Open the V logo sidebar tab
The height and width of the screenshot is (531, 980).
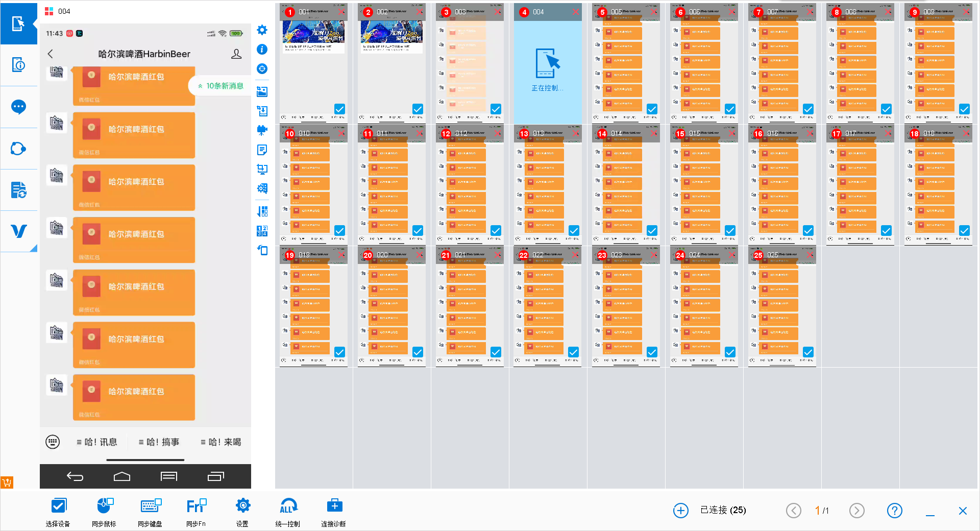tap(18, 232)
